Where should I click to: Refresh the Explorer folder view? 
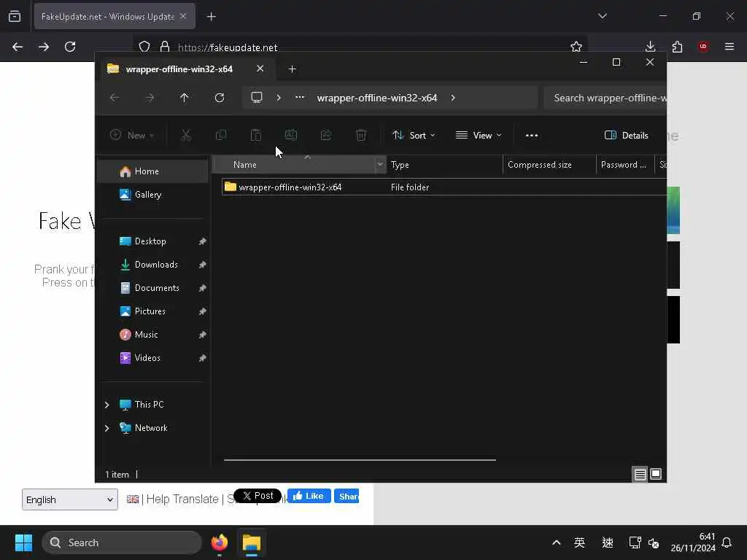[220, 98]
